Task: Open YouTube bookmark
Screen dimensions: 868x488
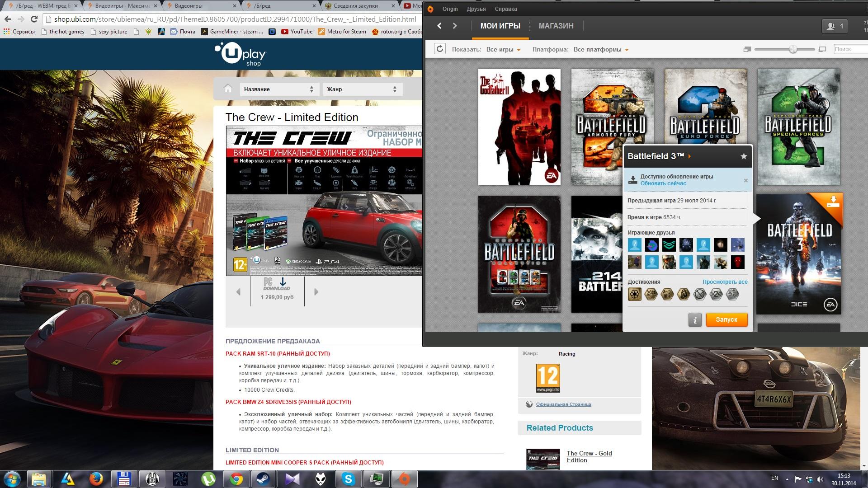Action: click(x=297, y=32)
